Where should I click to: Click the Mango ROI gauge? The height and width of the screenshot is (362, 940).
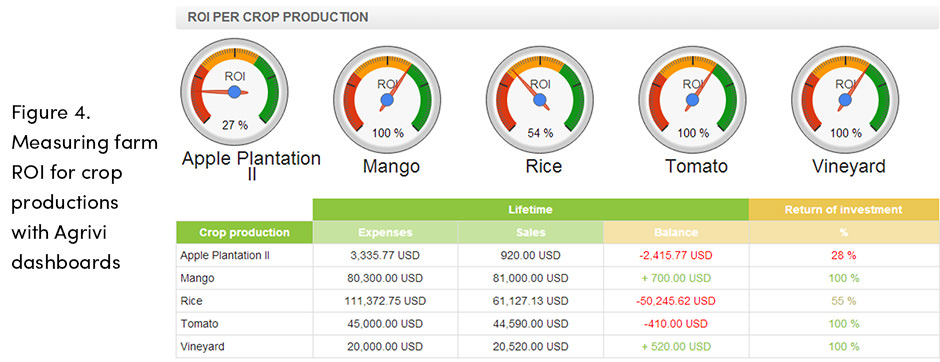[x=387, y=100]
